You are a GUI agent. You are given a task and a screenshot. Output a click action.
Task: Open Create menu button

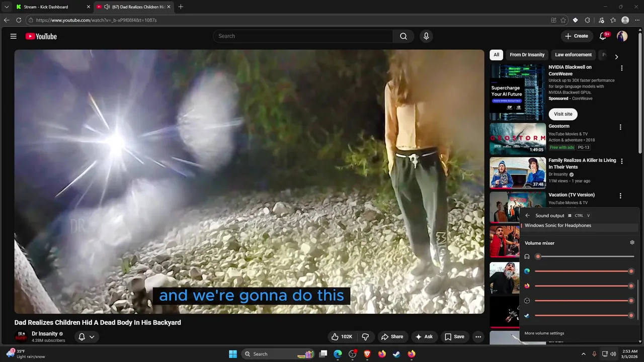tap(576, 36)
